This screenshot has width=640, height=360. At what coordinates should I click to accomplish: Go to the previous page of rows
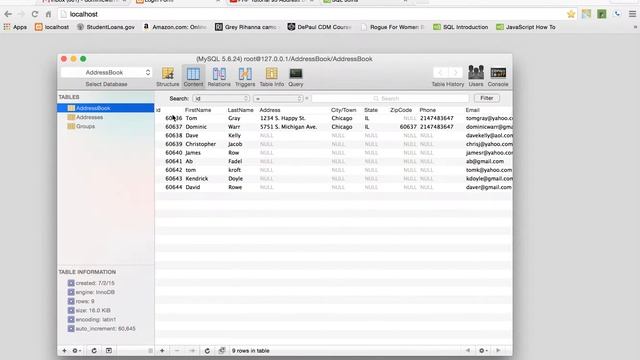tap(468, 351)
